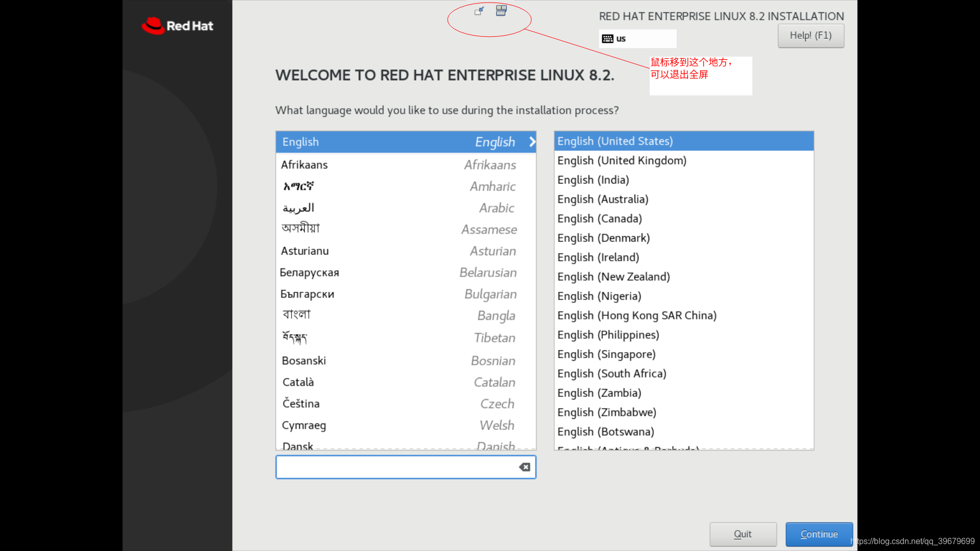
Task: Click the Red Hat logo
Action: 177,26
